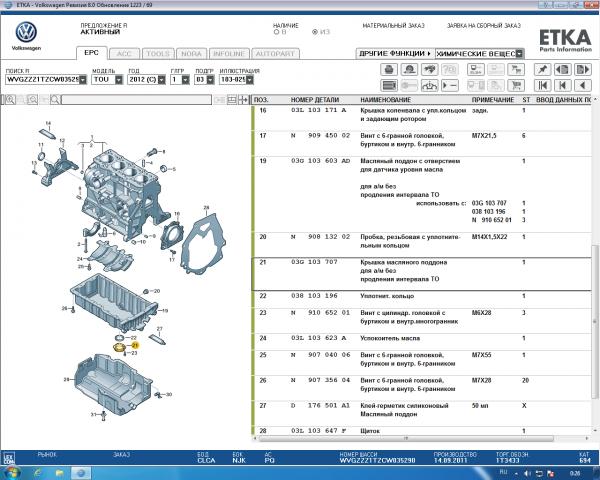Viewport: 600px width, 480px height.
Task: Click the plain left arrow icon
Action: point(583,85)
